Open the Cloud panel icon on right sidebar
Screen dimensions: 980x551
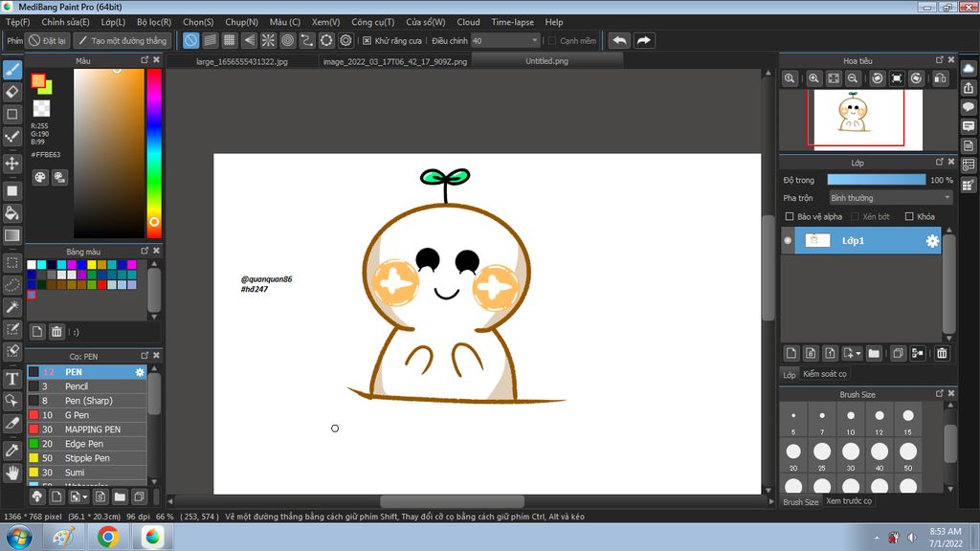(x=969, y=68)
